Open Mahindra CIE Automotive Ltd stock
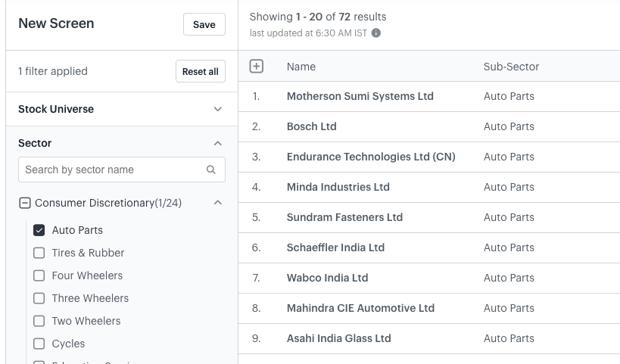This screenshot has width=620, height=364. pyautogui.click(x=360, y=308)
